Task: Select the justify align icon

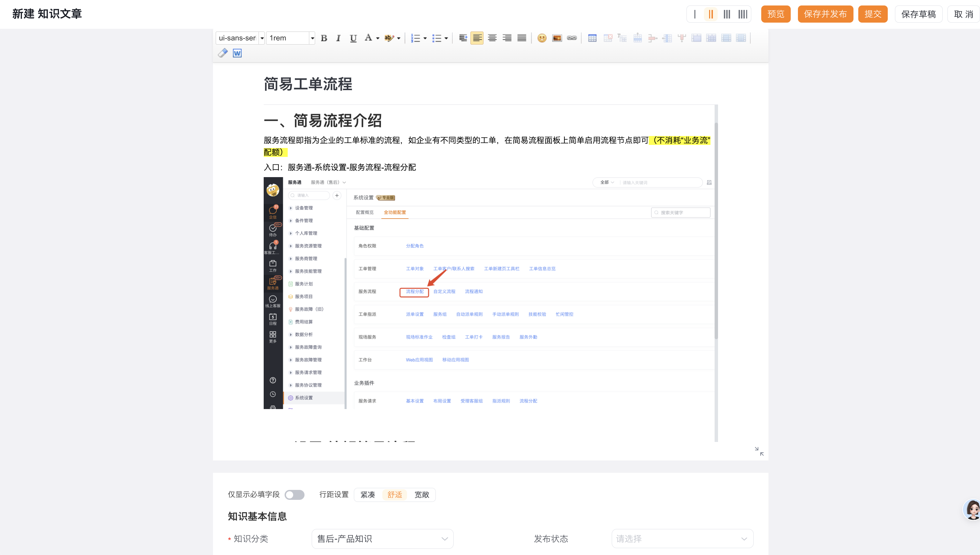Action: point(522,38)
